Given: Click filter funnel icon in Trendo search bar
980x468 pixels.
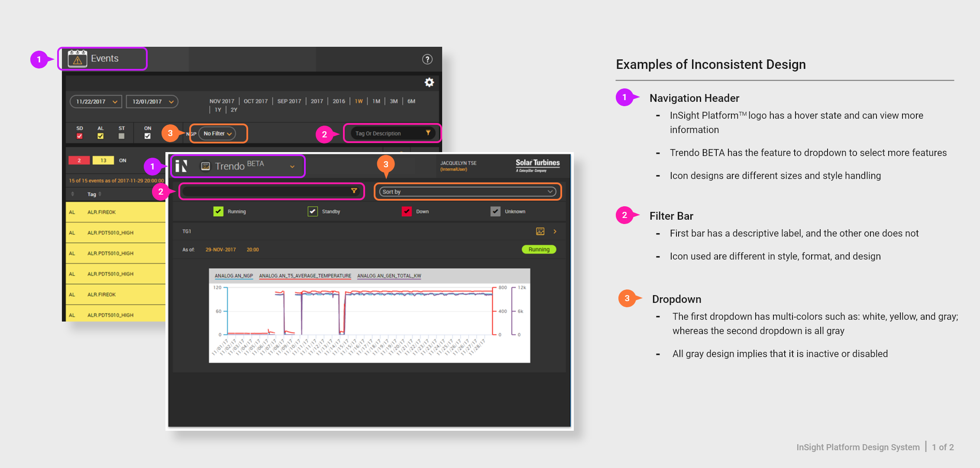Looking at the screenshot, I should pos(354,191).
